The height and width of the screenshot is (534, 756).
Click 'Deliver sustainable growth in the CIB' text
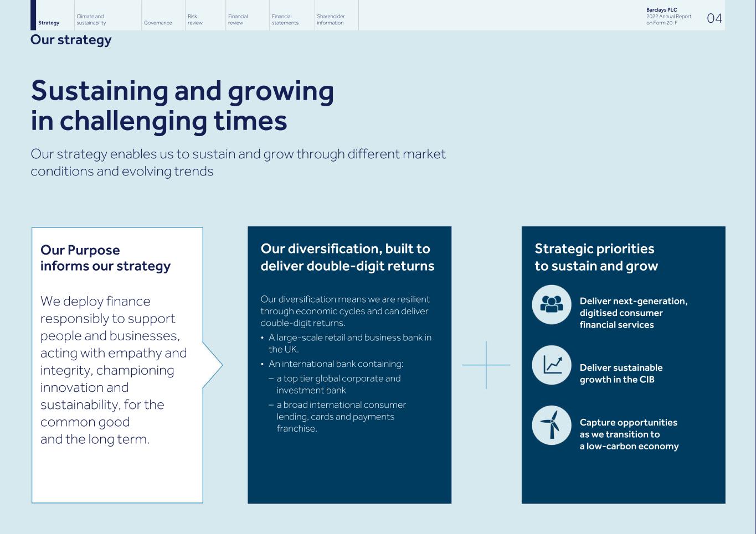point(621,374)
